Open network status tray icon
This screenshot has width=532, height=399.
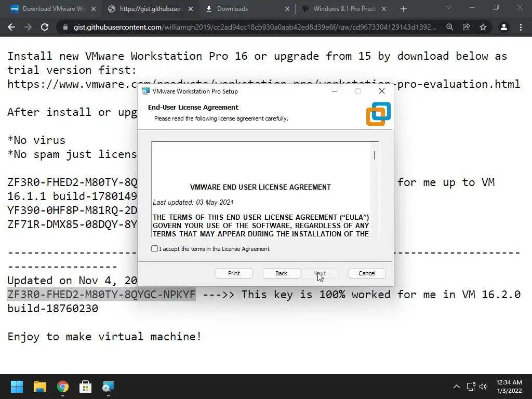pyautogui.click(x=471, y=387)
